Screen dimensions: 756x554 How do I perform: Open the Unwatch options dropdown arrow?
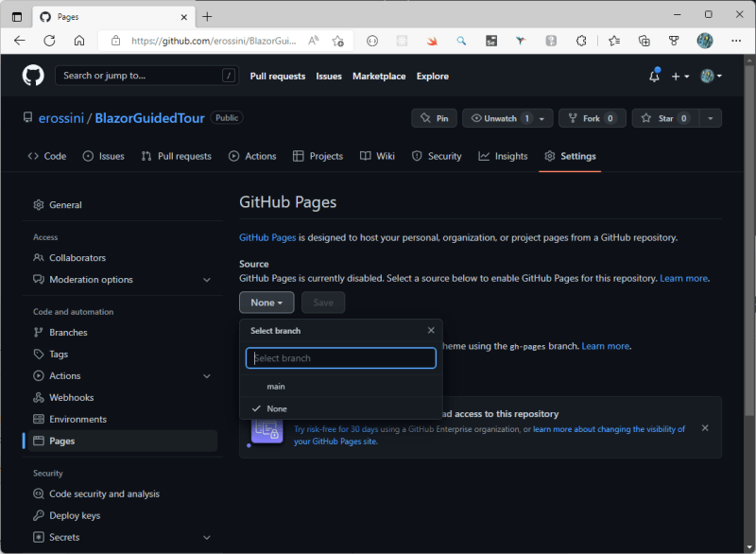click(x=541, y=118)
